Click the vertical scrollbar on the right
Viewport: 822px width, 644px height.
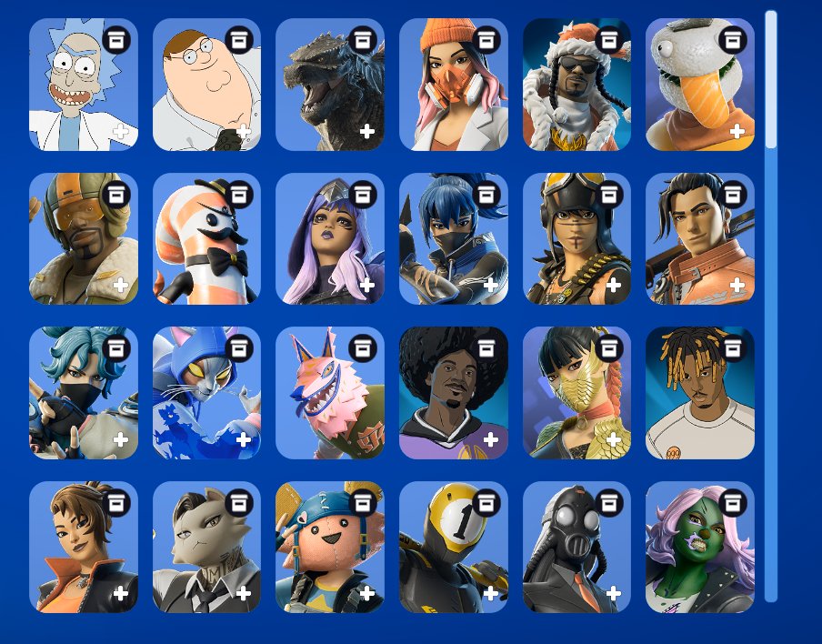coord(771,307)
